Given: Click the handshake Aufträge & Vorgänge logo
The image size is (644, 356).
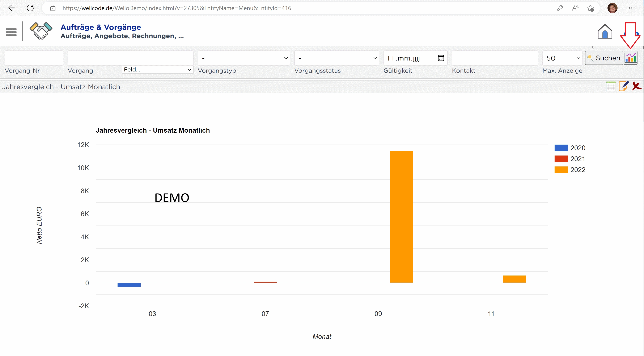Looking at the screenshot, I should point(41,31).
